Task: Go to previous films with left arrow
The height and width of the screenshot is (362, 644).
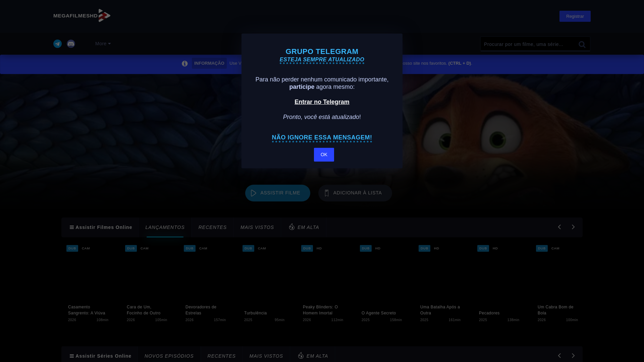Action: coord(559,227)
